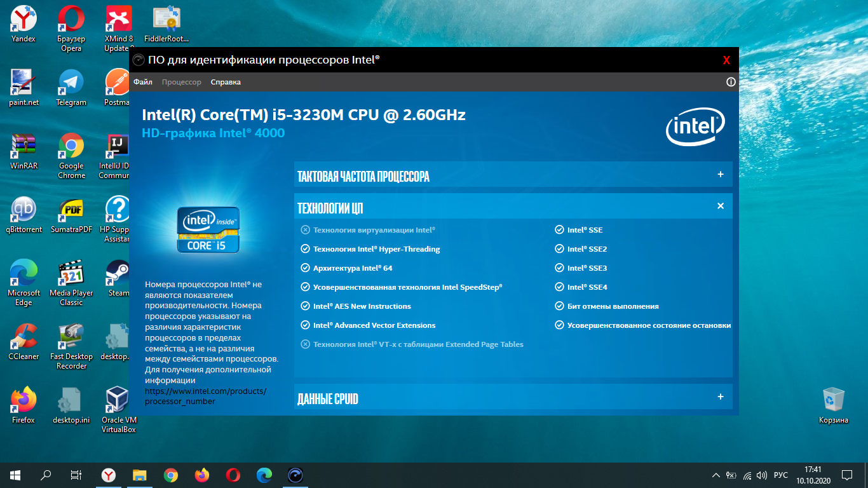The height and width of the screenshot is (488, 868).
Task: Open File Explorer from the taskbar
Action: 140,475
